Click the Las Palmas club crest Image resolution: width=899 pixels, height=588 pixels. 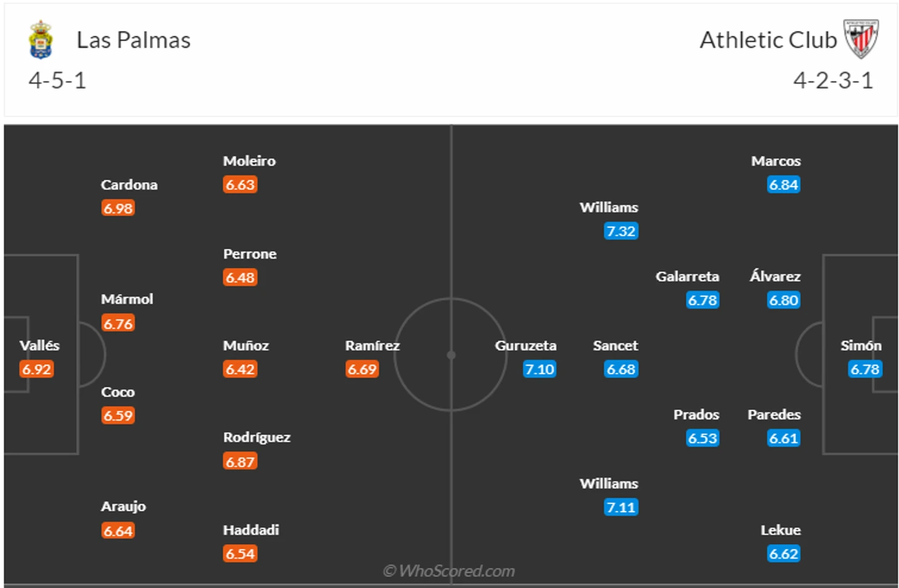pyautogui.click(x=41, y=39)
